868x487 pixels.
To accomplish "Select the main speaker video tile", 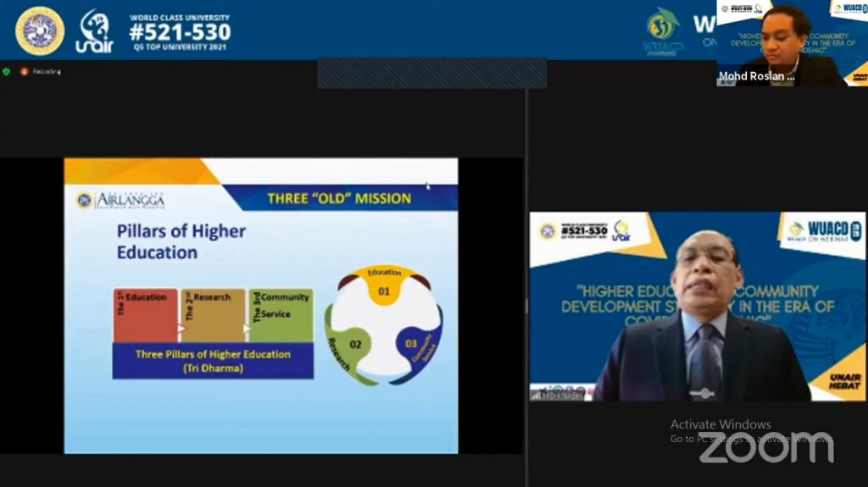I will coord(697,307).
